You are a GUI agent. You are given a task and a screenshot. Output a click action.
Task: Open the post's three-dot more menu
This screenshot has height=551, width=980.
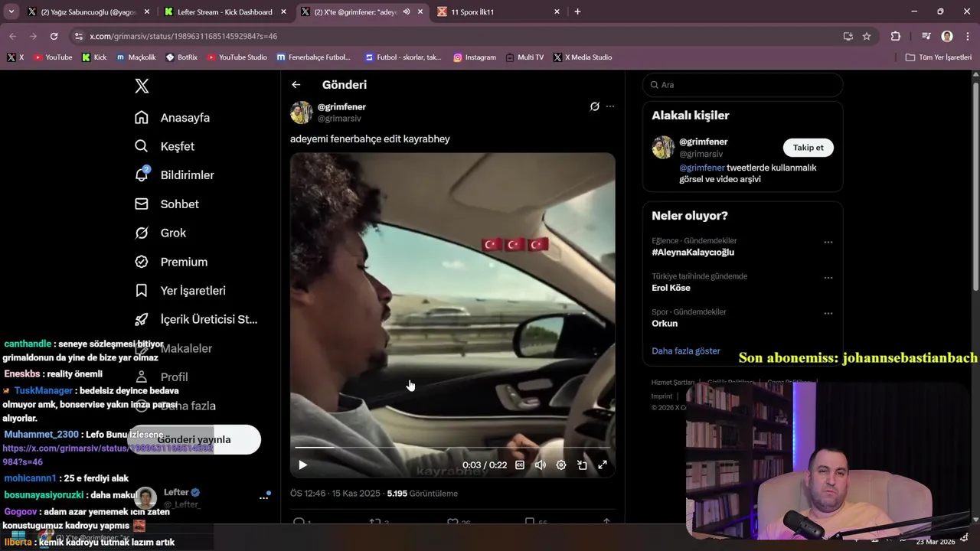(610, 106)
